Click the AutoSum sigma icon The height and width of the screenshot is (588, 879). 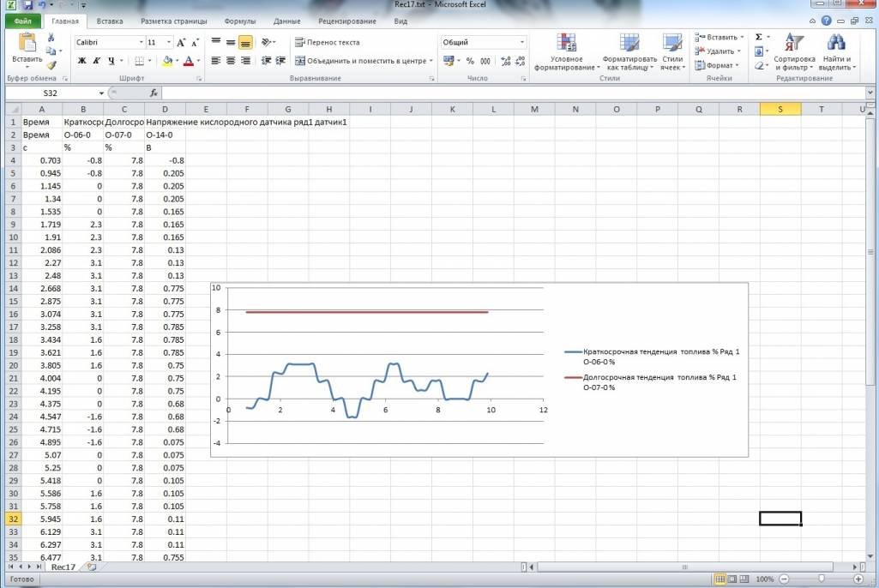[759, 38]
